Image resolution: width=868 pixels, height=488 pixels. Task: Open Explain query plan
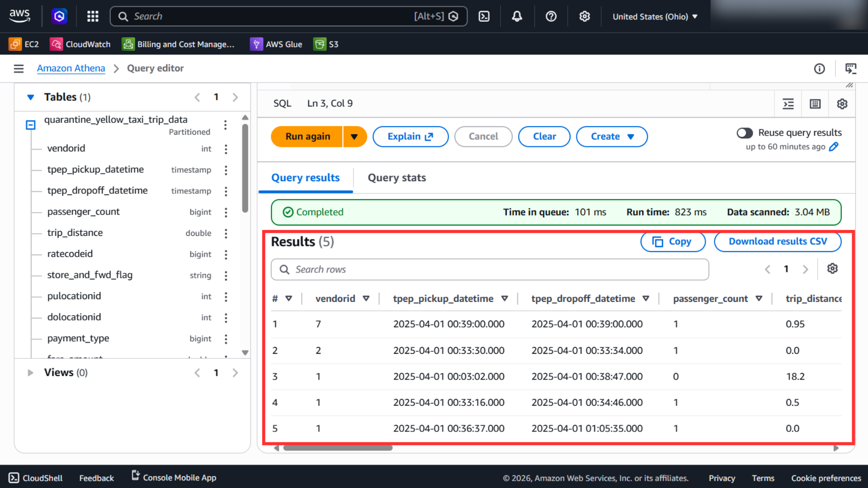(410, 136)
